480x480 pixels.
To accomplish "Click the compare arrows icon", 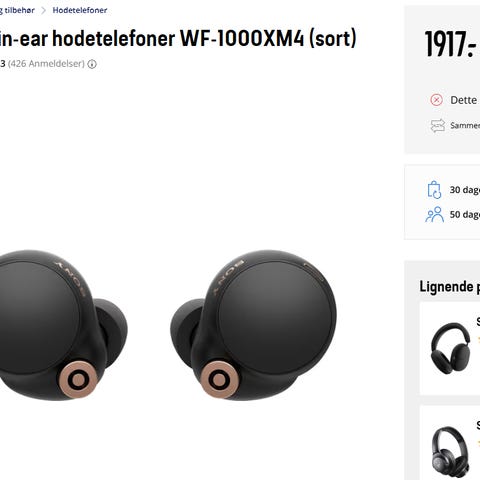I will tap(437, 125).
